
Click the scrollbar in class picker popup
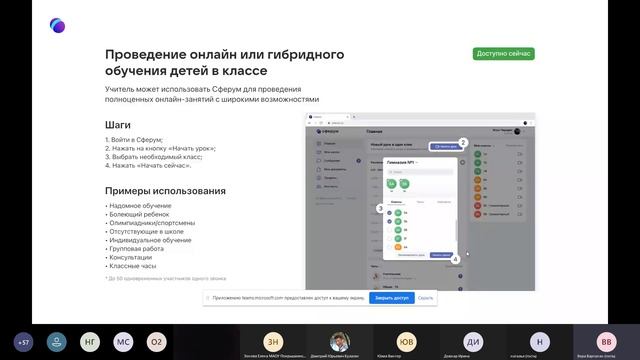point(456,230)
